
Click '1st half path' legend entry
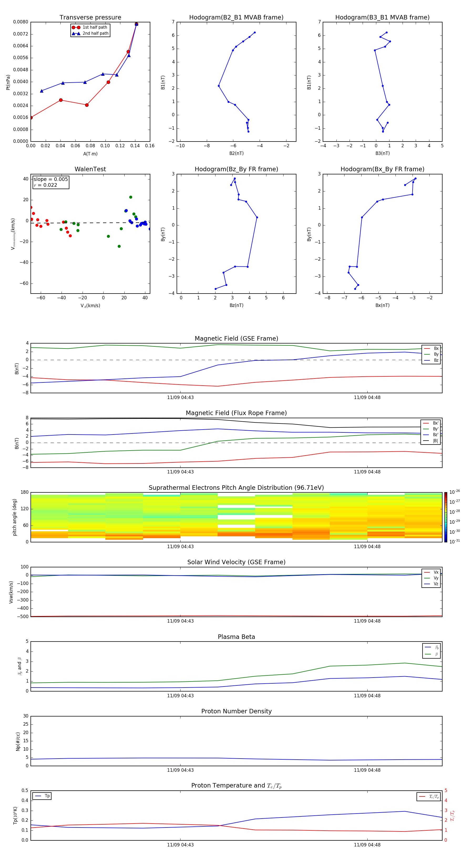point(90,27)
